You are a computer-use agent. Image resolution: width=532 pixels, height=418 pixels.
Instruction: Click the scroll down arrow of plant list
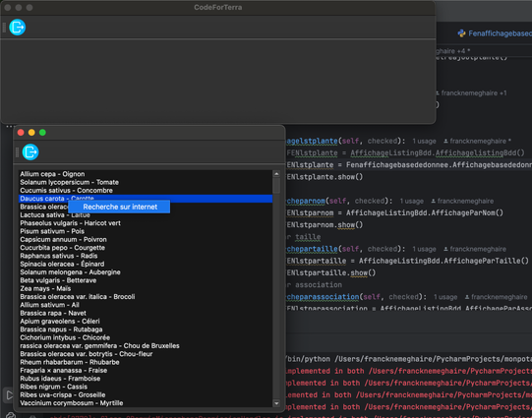pyautogui.click(x=276, y=403)
